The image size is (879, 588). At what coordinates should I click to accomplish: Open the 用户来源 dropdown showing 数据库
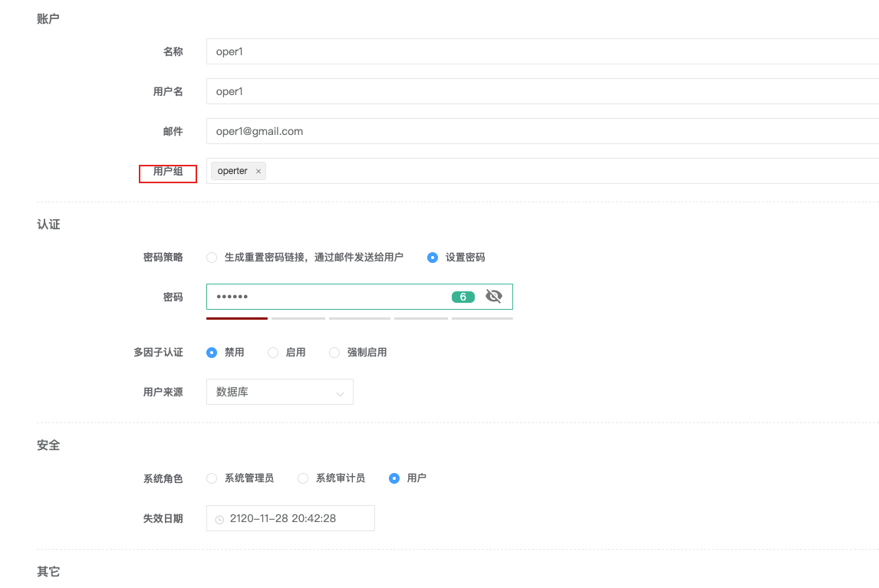pos(280,392)
